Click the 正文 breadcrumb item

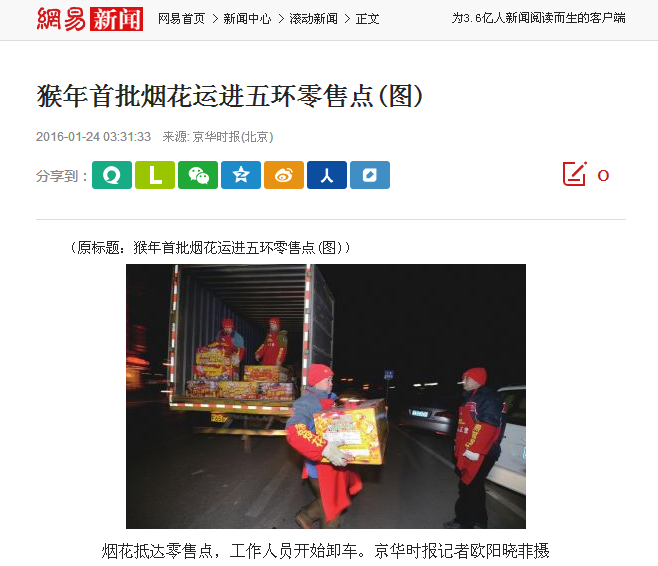368,19
